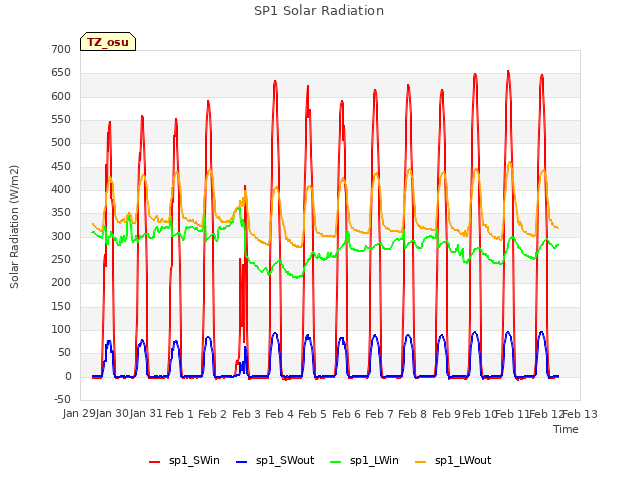Click the 200 y-axis tick label
Screen dimensions: 640x480
pyautogui.click(x=61, y=282)
